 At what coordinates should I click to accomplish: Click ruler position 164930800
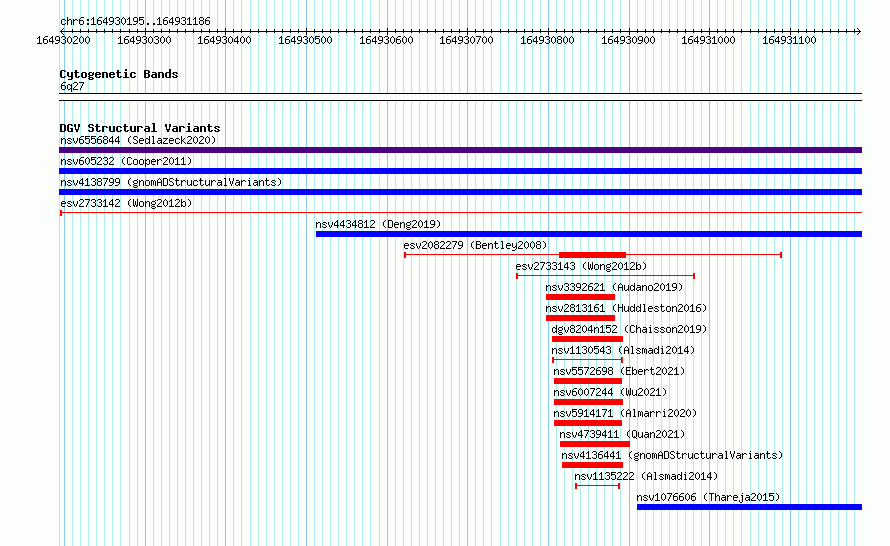(547, 40)
